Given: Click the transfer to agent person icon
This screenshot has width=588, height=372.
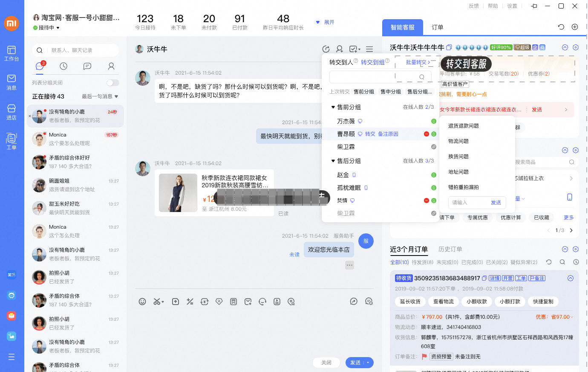Looking at the screenshot, I should pos(340,49).
